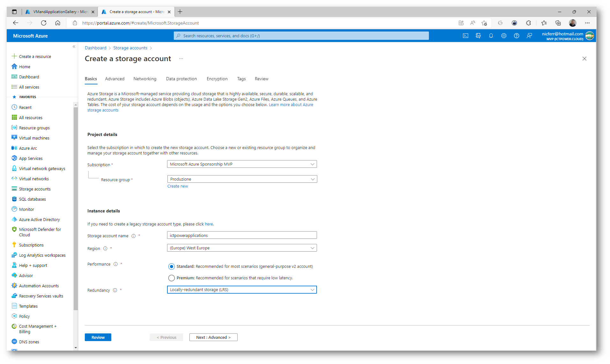The width and height of the screenshot is (610, 364).
Task: Open the Feedback icon in the header
Action: [x=529, y=36]
